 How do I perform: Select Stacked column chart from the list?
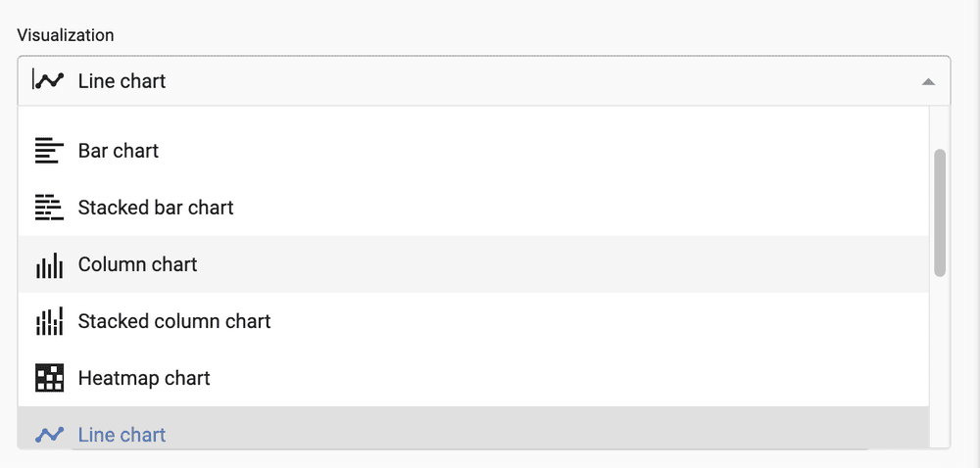(x=174, y=321)
